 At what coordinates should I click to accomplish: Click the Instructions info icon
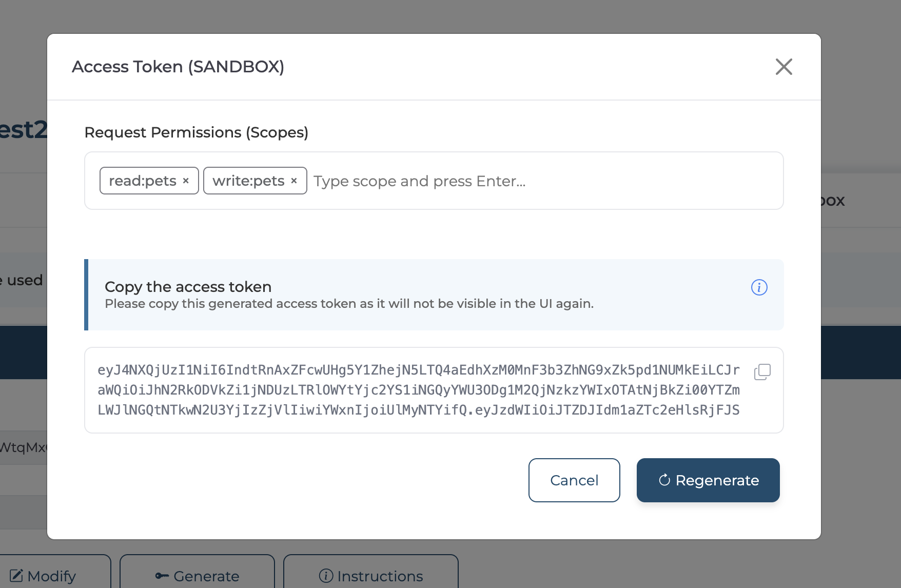pyautogui.click(x=326, y=576)
